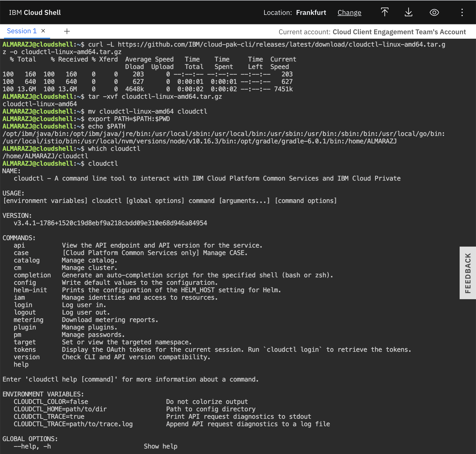Click the 'which cloudctl' command

[x=114, y=149]
